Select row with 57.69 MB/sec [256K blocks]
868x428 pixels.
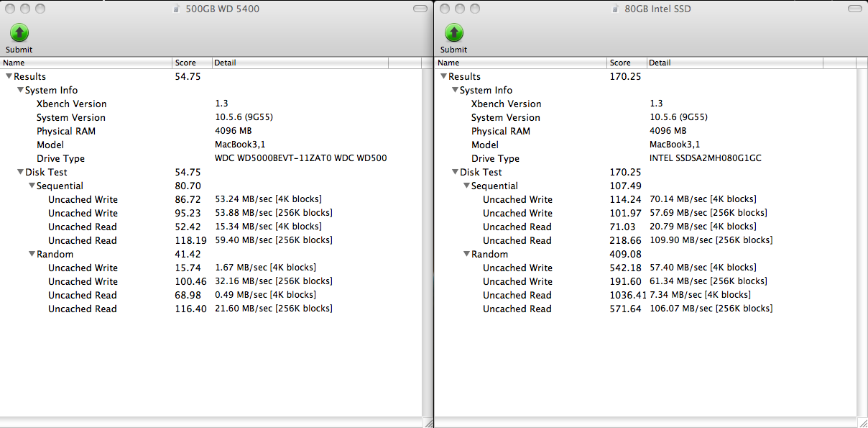[x=645, y=213]
